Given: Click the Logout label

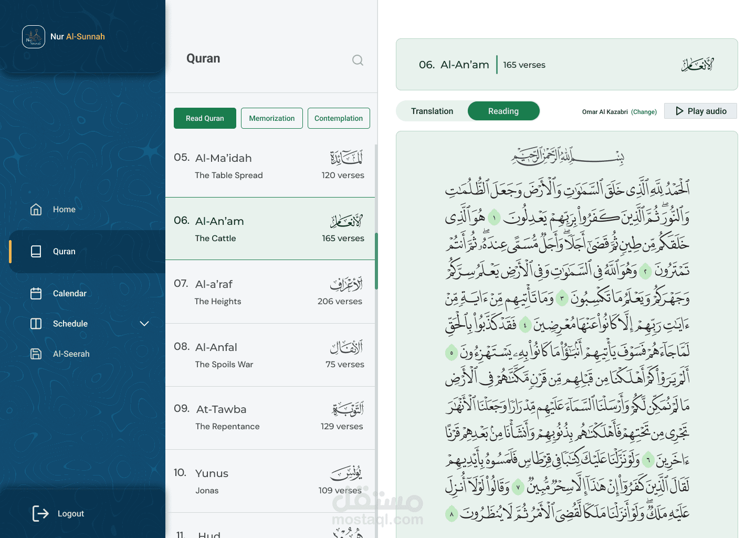Looking at the screenshot, I should [x=71, y=514].
